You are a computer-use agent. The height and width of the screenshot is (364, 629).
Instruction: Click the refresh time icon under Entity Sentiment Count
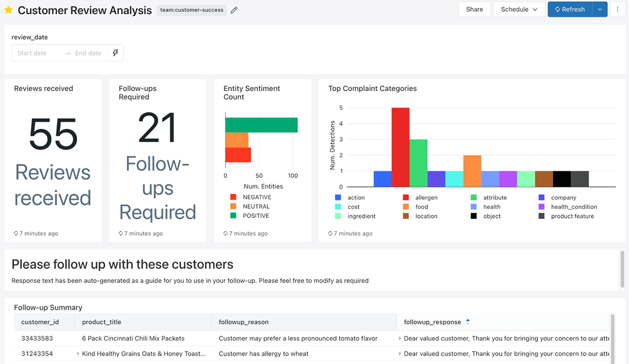pyautogui.click(x=226, y=234)
